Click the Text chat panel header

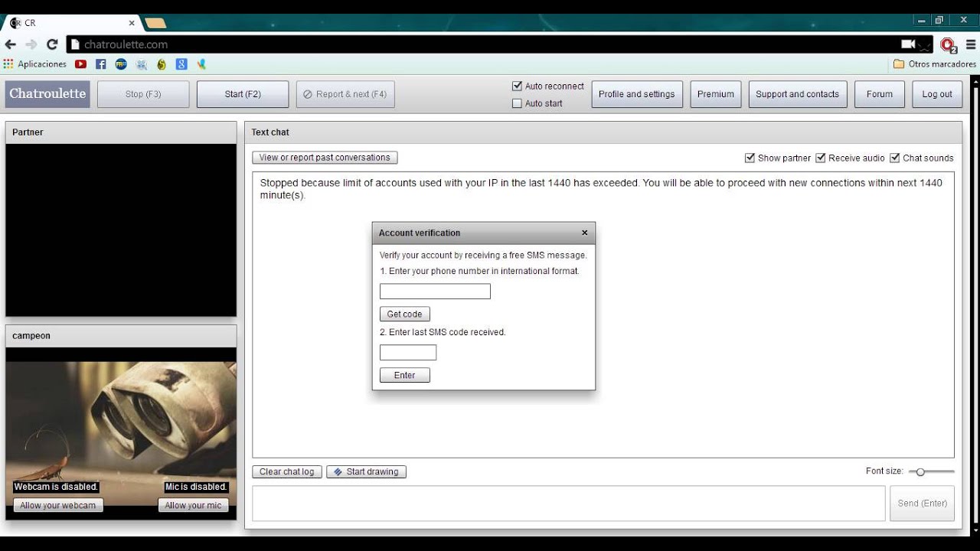click(x=603, y=132)
